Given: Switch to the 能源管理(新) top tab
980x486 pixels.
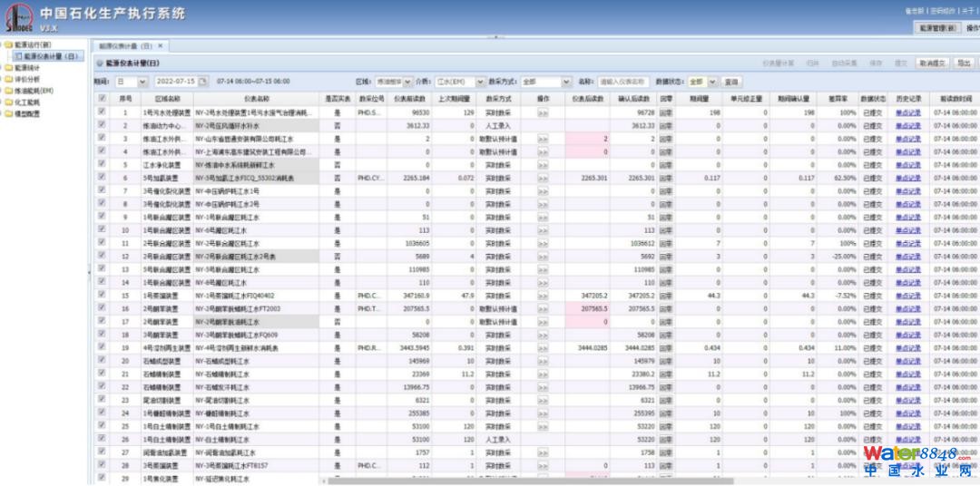Looking at the screenshot, I should [x=936, y=28].
